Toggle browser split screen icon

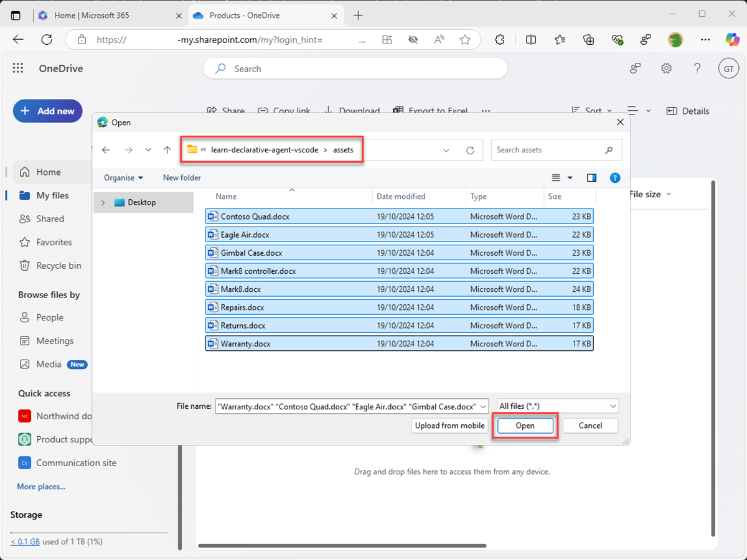531,39
